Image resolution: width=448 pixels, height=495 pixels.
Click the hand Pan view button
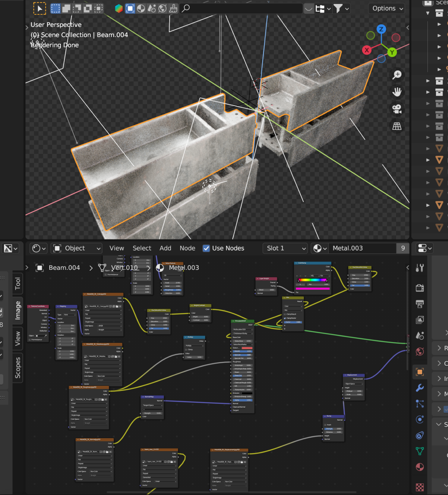[x=397, y=92]
